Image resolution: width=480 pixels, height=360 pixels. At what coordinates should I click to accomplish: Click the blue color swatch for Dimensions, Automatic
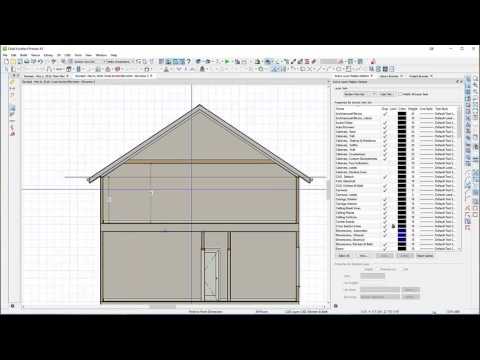[402, 231]
